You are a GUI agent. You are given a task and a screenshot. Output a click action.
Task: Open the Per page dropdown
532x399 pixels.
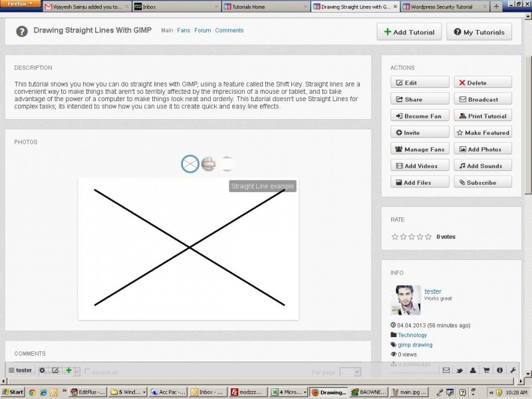click(x=350, y=372)
